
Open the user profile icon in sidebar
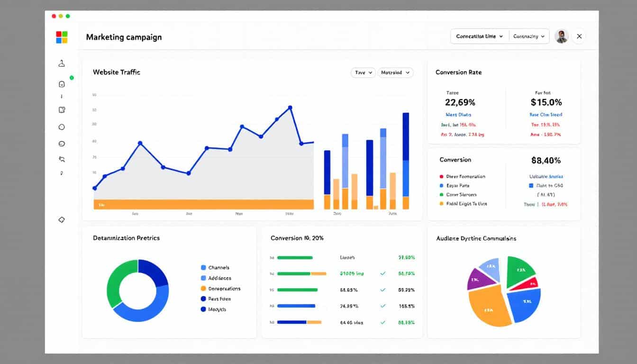pyautogui.click(x=62, y=64)
